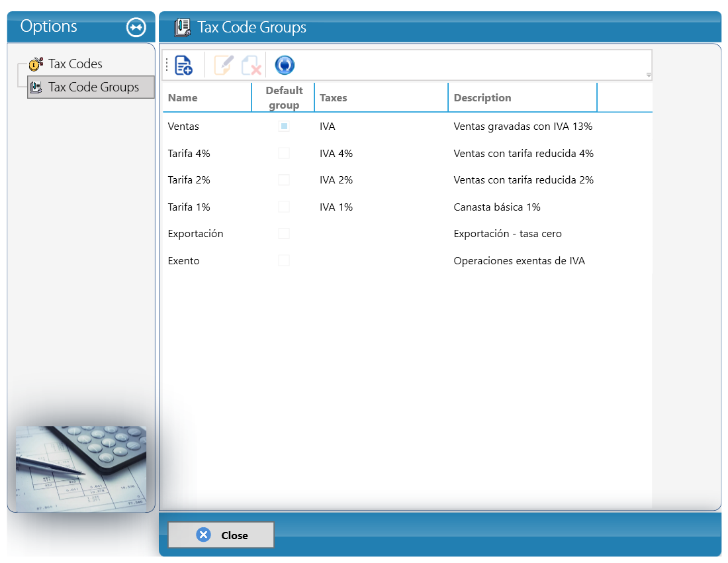The height and width of the screenshot is (563, 728).
Task: Sort by the Name column header
Action: point(207,97)
